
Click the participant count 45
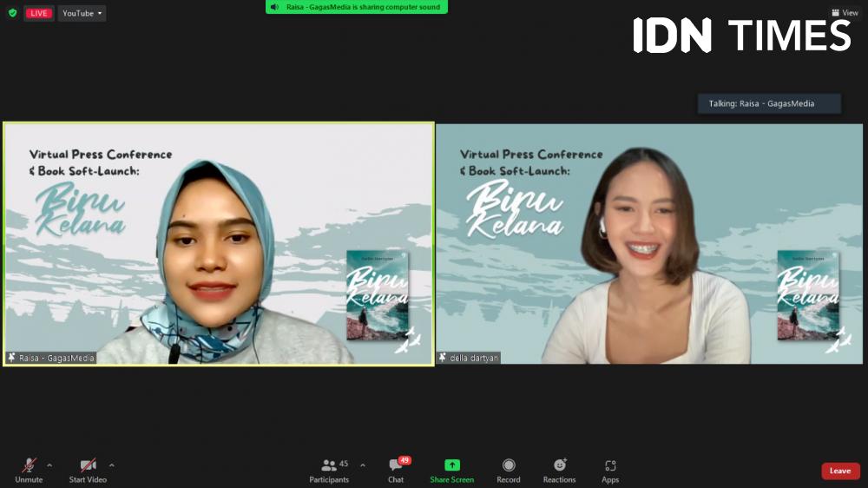coord(344,464)
